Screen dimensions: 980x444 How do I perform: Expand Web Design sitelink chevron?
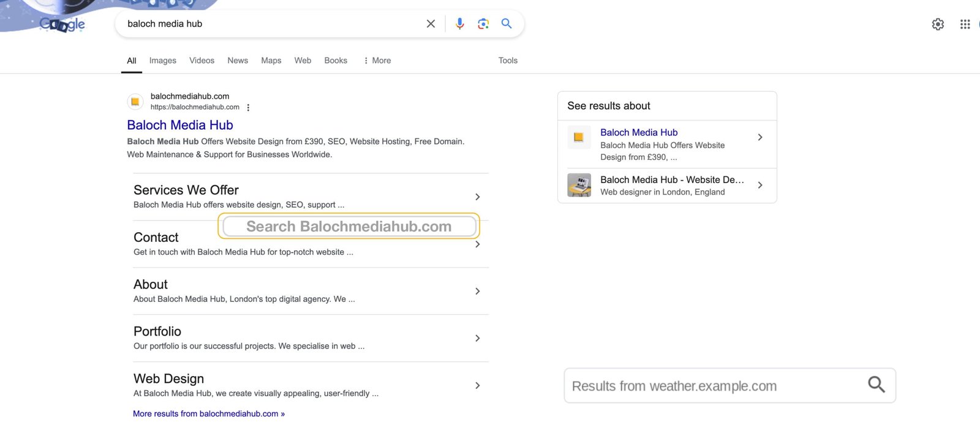tap(478, 385)
